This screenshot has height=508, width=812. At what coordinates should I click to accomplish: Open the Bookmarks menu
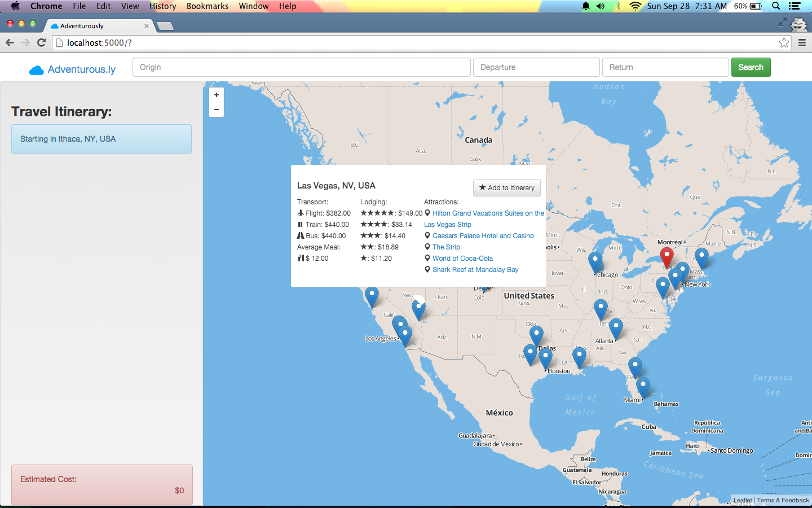click(x=208, y=6)
